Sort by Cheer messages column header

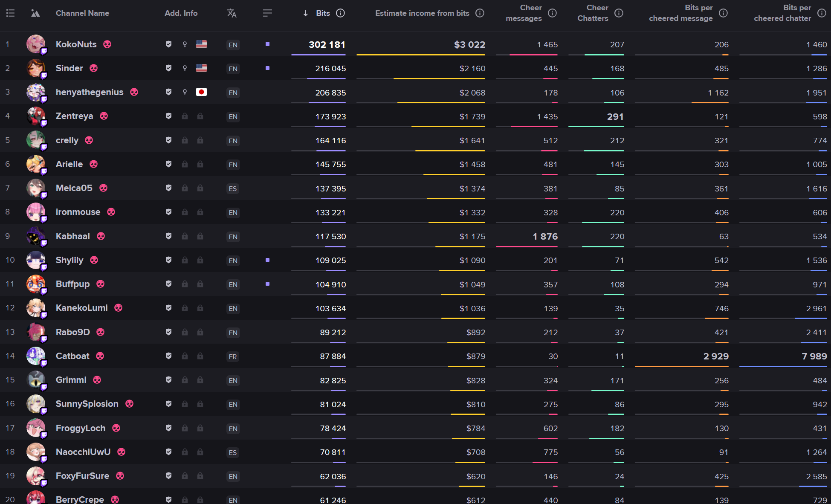click(x=524, y=13)
